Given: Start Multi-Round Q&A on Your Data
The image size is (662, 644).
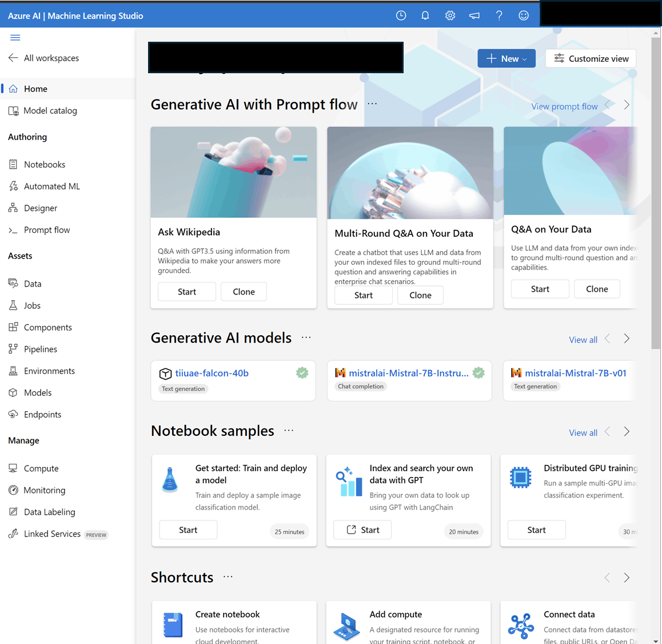Looking at the screenshot, I should coord(363,295).
